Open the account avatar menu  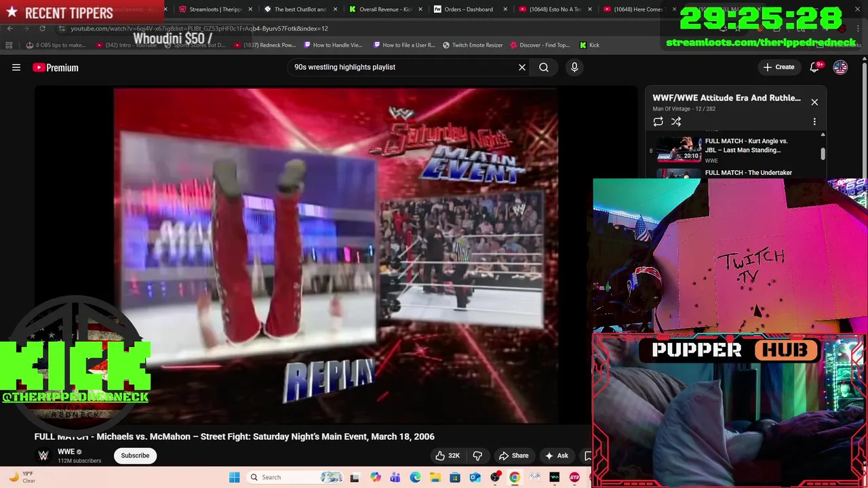pyautogui.click(x=840, y=67)
